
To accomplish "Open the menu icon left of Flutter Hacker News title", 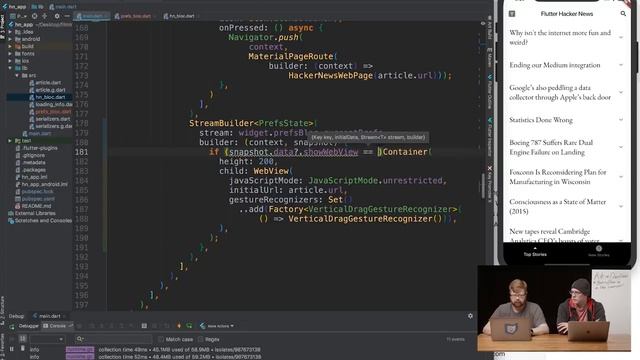I will coord(512,14).
